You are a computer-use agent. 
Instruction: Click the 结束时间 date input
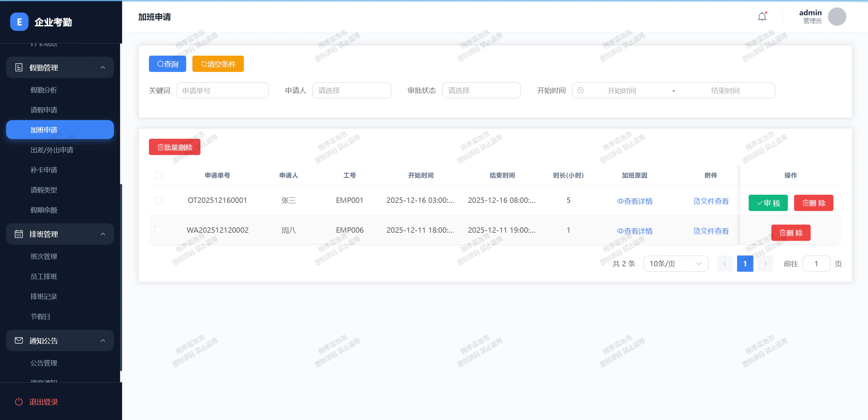click(x=725, y=91)
